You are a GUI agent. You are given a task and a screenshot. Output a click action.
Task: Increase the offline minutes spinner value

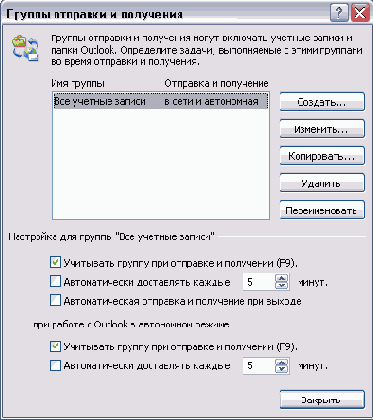[x=282, y=362]
